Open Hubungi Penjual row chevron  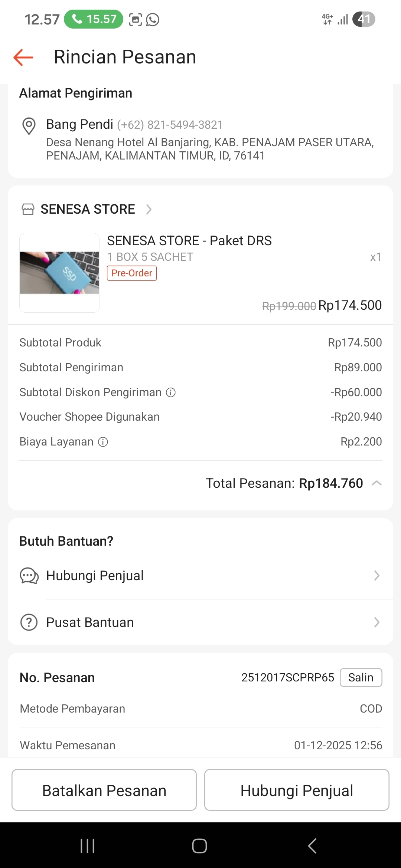click(376, 576)
